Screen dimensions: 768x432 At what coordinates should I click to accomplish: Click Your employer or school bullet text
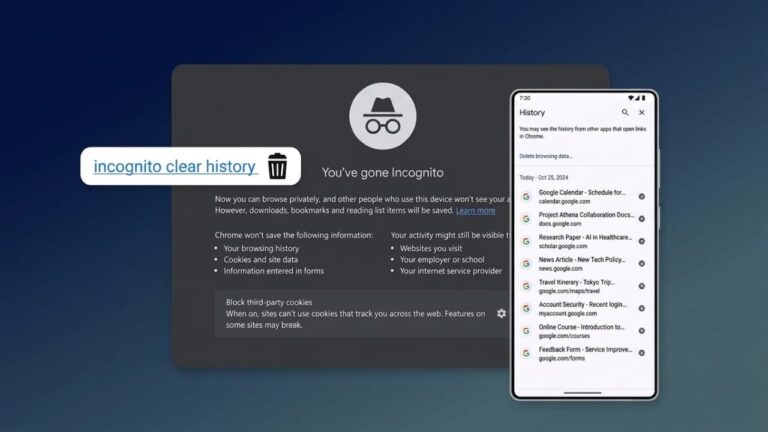(442, 260)
